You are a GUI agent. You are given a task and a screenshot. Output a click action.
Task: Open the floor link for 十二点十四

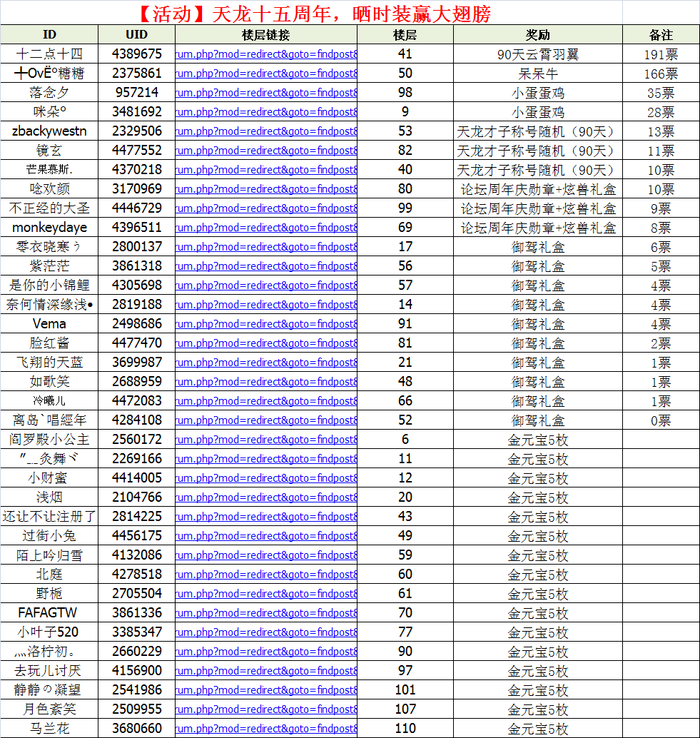tap(266, 54)
